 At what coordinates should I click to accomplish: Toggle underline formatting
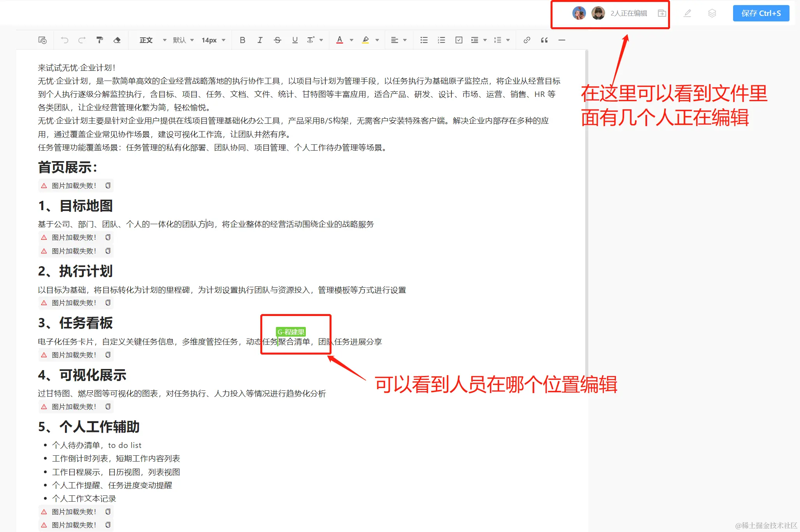[x=295, y=40]
